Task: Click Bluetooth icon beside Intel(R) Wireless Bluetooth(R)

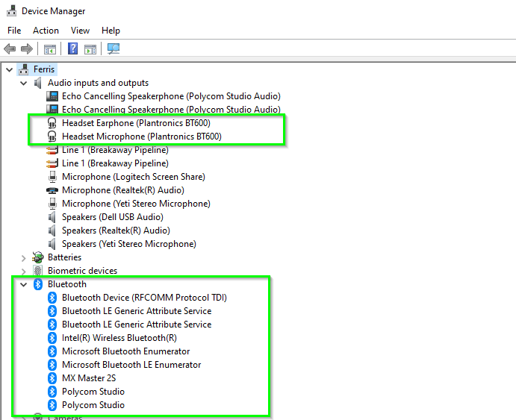Action: (52, 338)
